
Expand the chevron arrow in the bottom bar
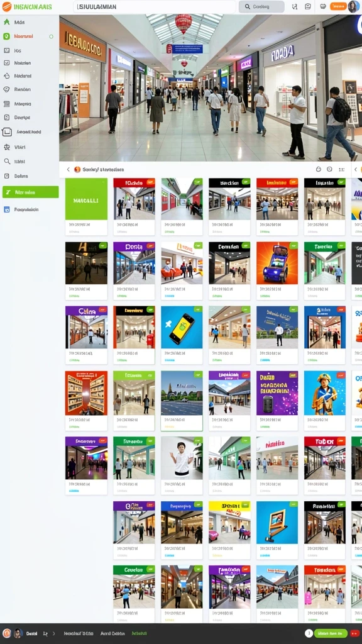pyautogui.click(x=53, y=634)
